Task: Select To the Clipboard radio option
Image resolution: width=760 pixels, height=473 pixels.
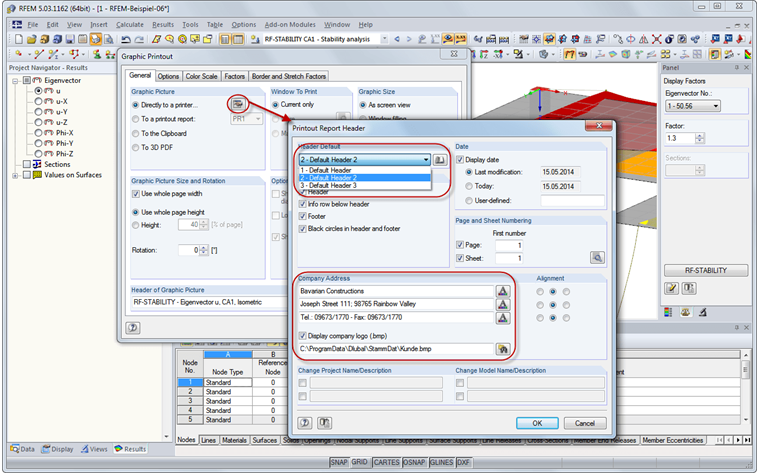Action: pyautogui.click(x=136, y=133)
